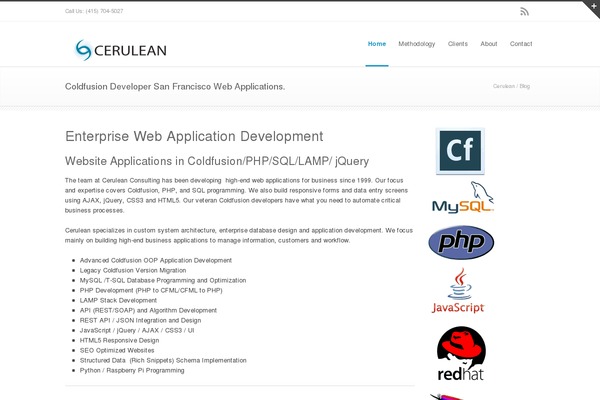Open the About page
The width and height of the screenshot is (600, 400).
coord(488,44)
